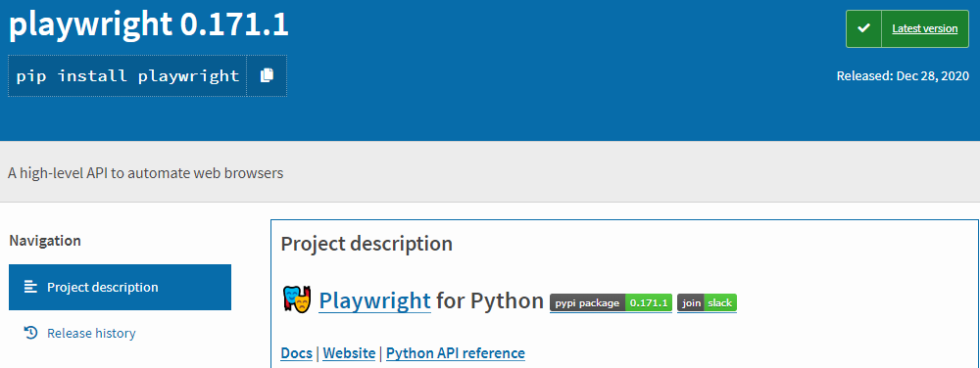The height and width of the screenshot is (368, 980).
Task: Click the Released: Dec 28, 2020 date text
Action: tap(903, 76)
